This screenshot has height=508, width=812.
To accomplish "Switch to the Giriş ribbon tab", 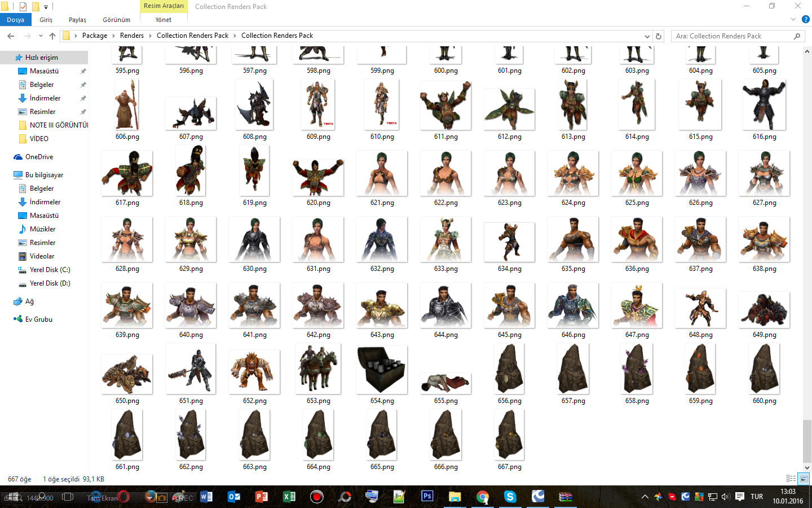I will point(46,20).
